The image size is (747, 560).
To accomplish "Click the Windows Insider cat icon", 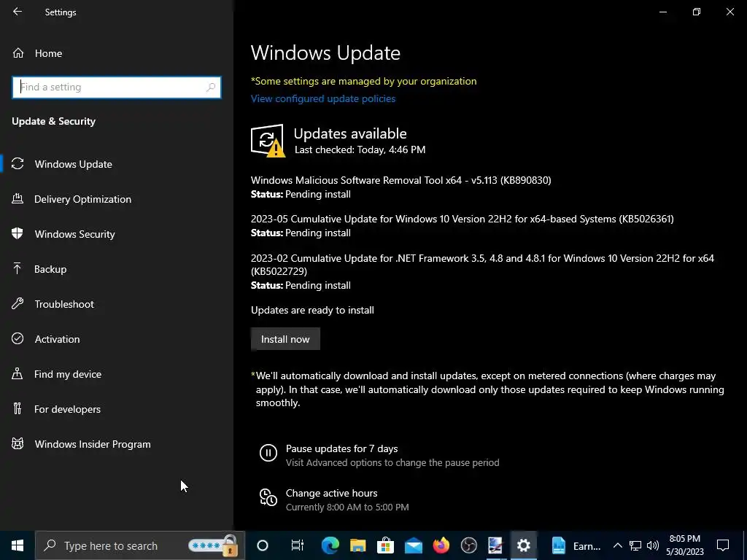I will click(18, 444).
